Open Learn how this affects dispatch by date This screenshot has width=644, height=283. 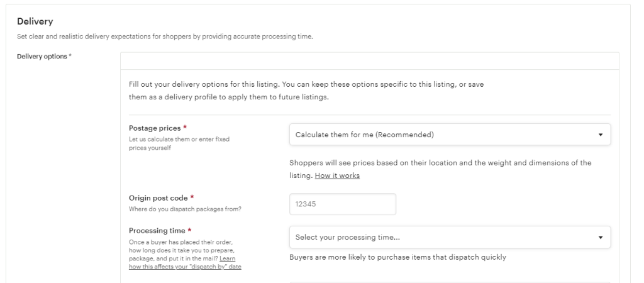(185, 262)
